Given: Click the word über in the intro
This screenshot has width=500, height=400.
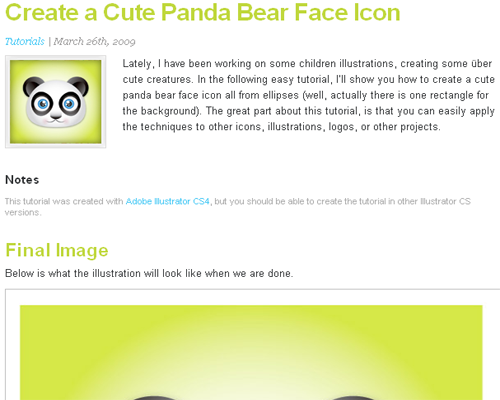Looking at the screenshot, I should (481, 63).
